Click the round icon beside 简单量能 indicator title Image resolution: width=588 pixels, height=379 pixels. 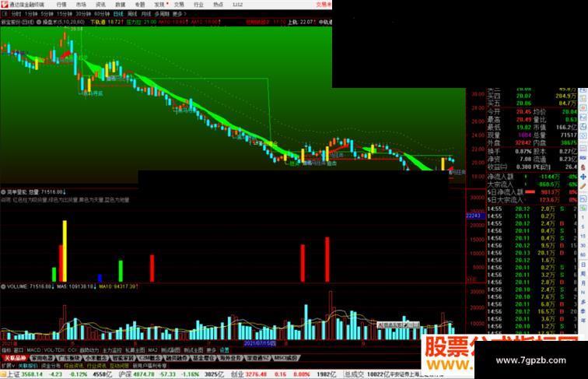click(x=3, y=191)
